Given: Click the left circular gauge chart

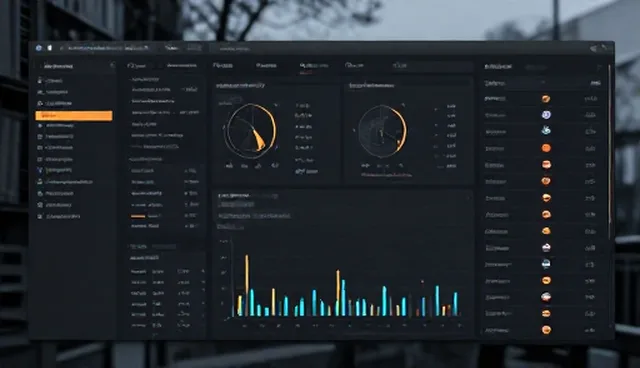Looking at the screenshot, I should (251, 131).
